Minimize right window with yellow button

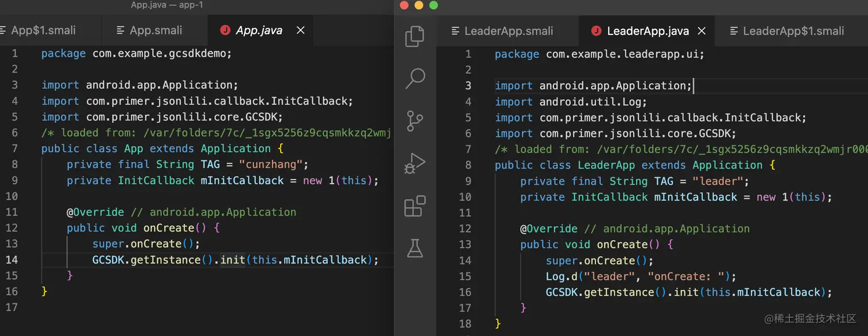tap(418, 5)
